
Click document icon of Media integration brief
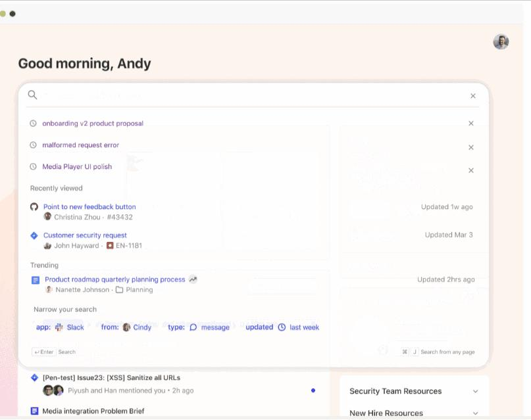(x=34, y=411)
